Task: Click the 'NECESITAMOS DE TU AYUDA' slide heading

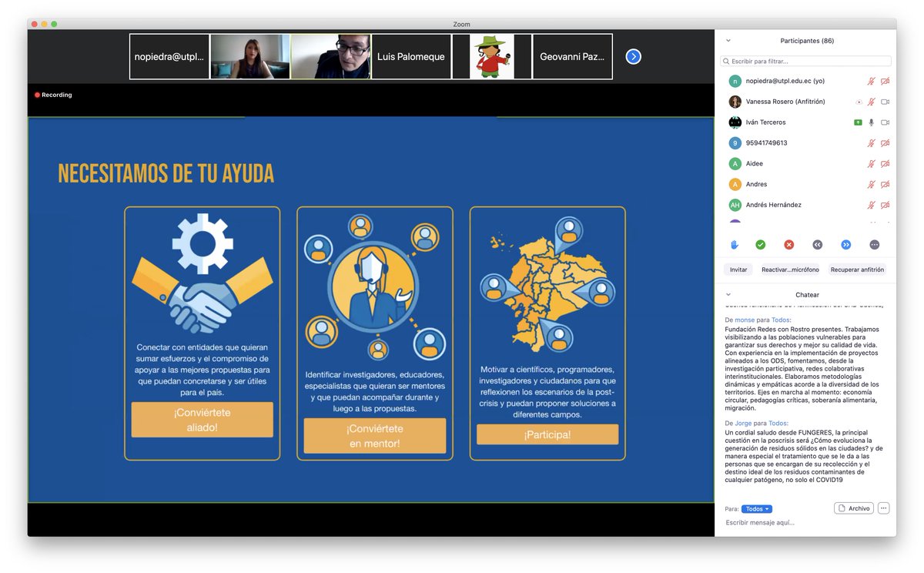Action: point(166,174)
